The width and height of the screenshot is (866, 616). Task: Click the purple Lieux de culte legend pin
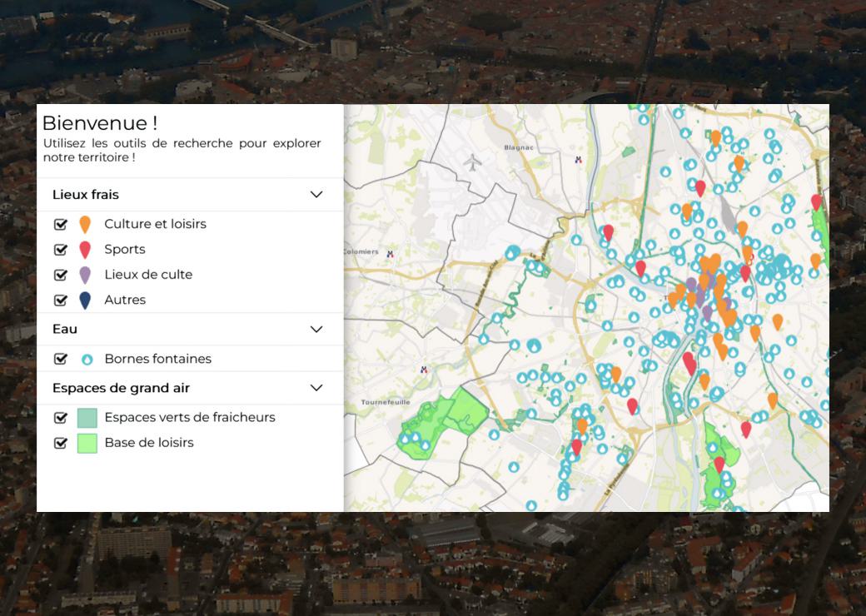click(x=85, y=275)
